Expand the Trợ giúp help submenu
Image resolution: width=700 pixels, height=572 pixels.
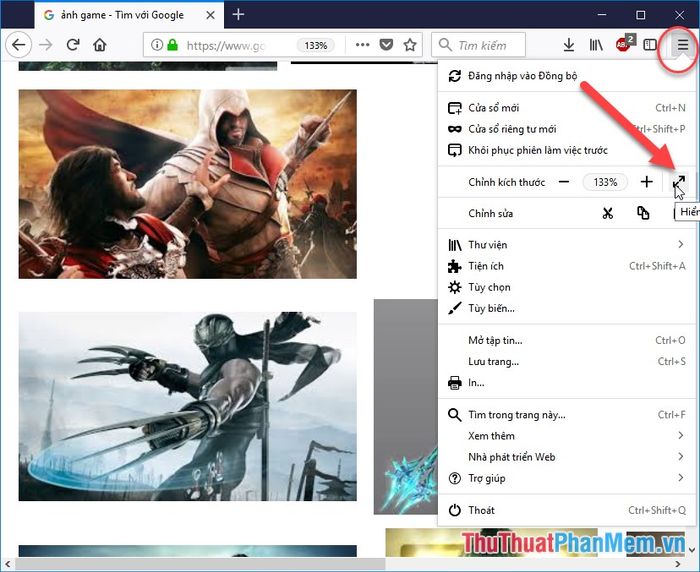click(x=567, y=478)
